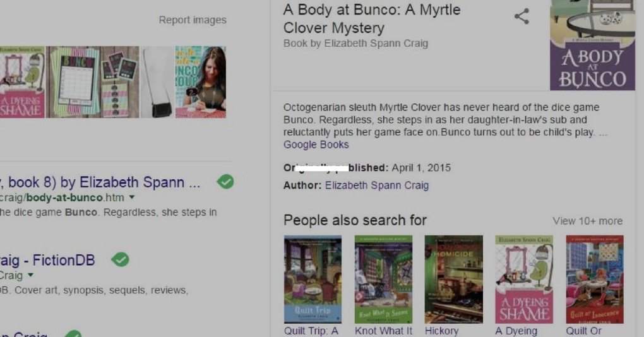Screen dimensions: 644x337
Task: Click the 'Knot What It' title link
Action: coord(383,331)
